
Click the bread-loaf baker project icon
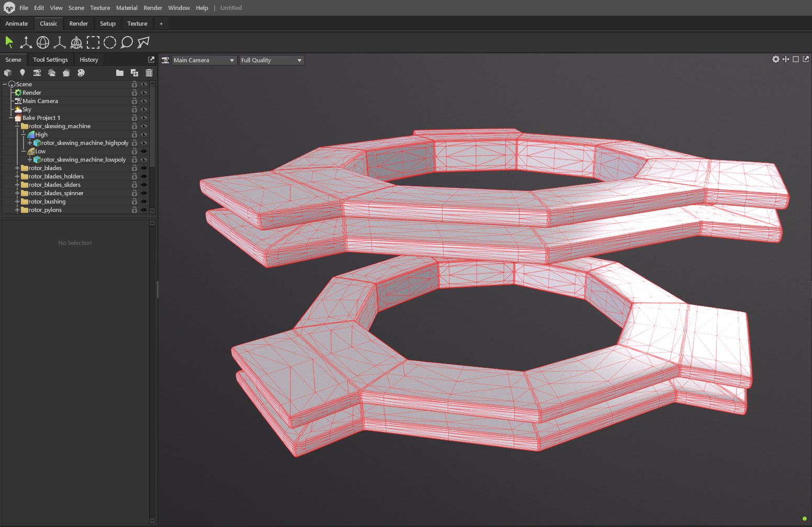click(66, 73)
